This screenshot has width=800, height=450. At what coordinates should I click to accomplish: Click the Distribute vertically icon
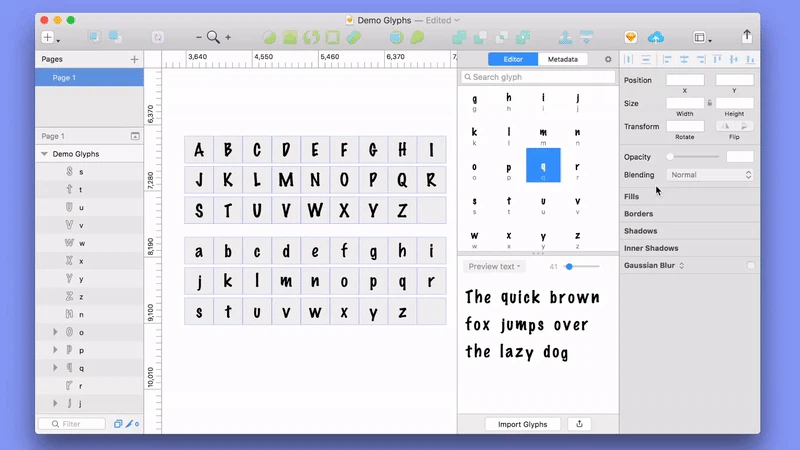pyautogui.click(x=646, y=60)
